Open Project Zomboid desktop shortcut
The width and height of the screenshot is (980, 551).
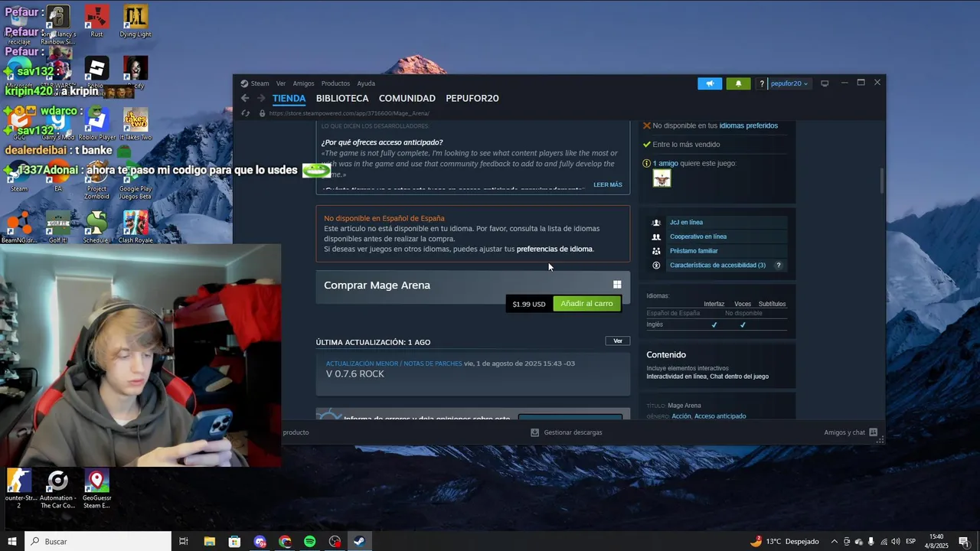pyautogui.click(x=96, y=178)
